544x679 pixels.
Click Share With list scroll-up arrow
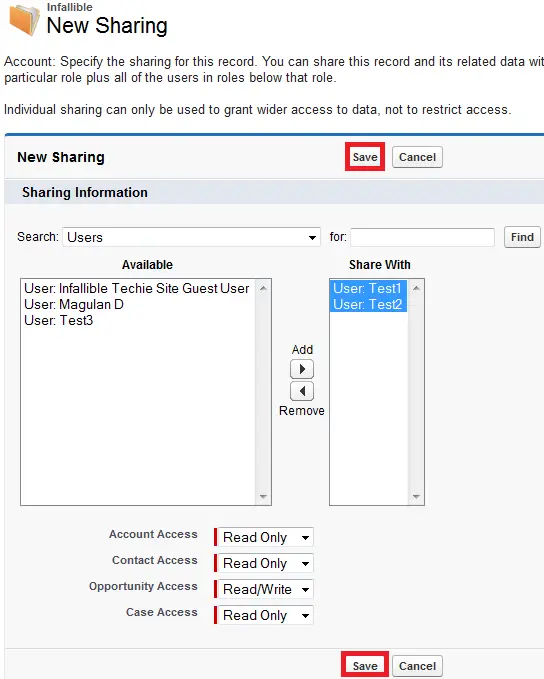pyautogui.click(x=416, y=288)
